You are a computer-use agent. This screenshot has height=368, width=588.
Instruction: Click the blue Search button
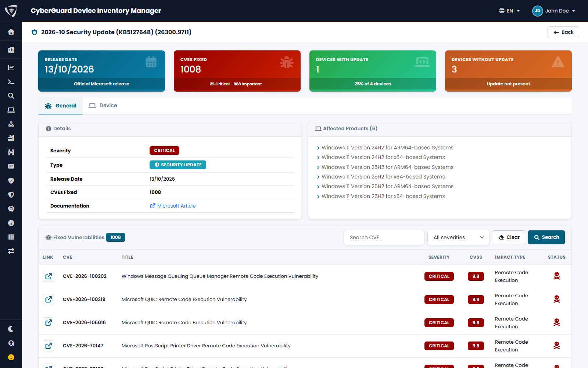546,237
